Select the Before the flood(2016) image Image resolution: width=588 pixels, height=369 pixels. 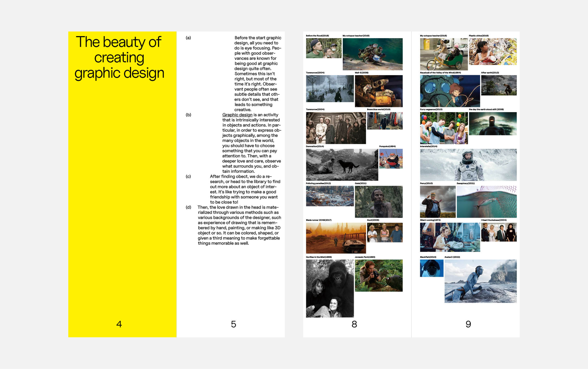point(324,48)
